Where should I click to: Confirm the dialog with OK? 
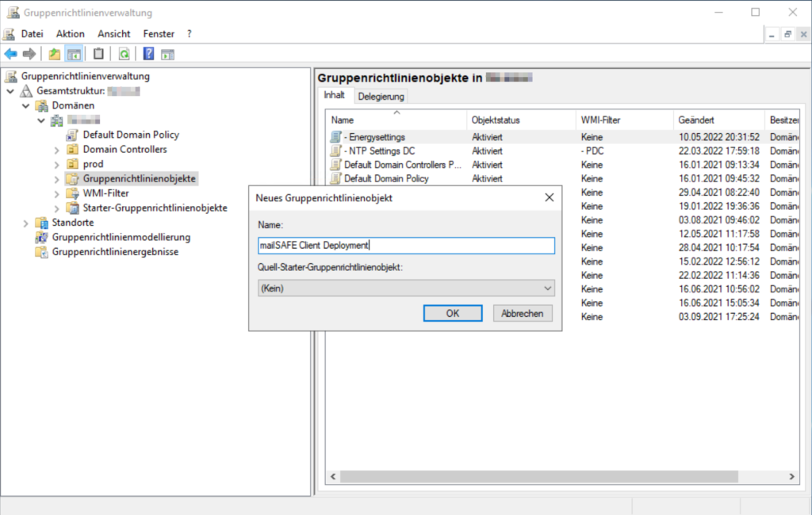point(452,313)
